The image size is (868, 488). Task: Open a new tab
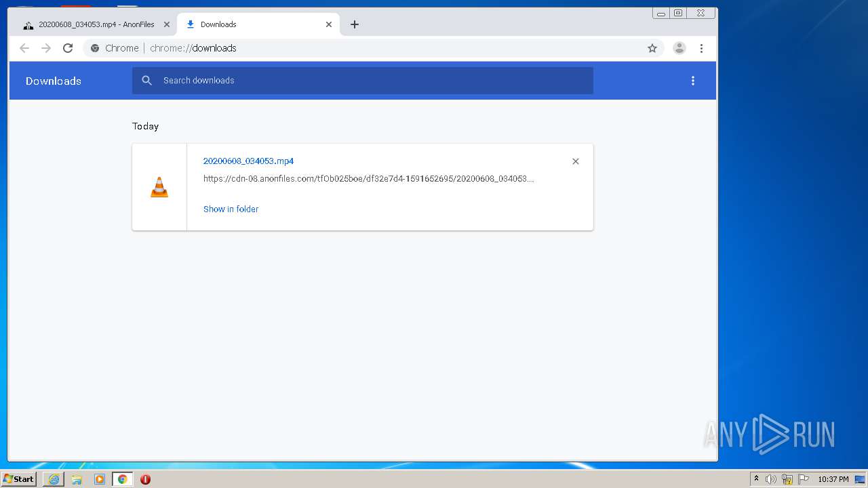(x=354, y=24)
